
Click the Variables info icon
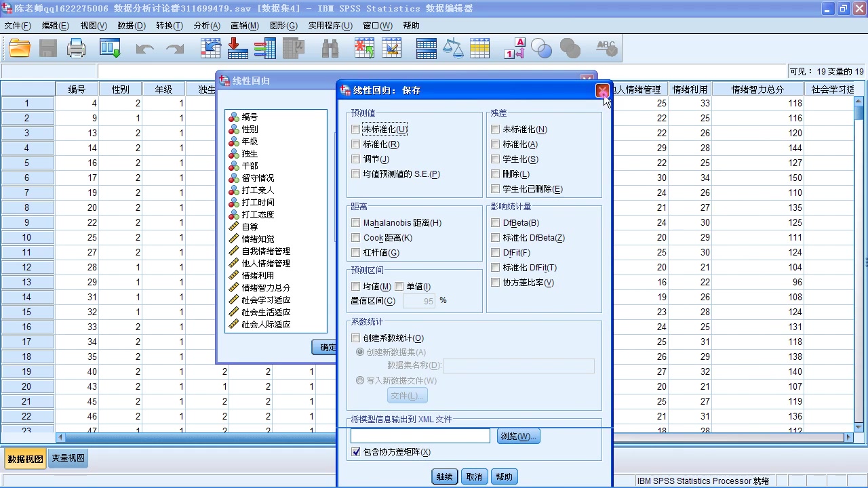[264, 48]
